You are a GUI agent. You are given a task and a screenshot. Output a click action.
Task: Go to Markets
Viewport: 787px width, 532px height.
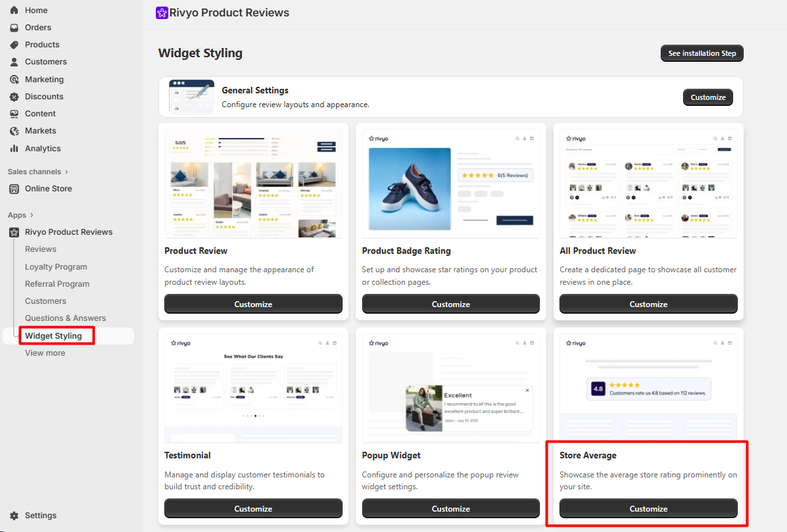tap(41, 131)
